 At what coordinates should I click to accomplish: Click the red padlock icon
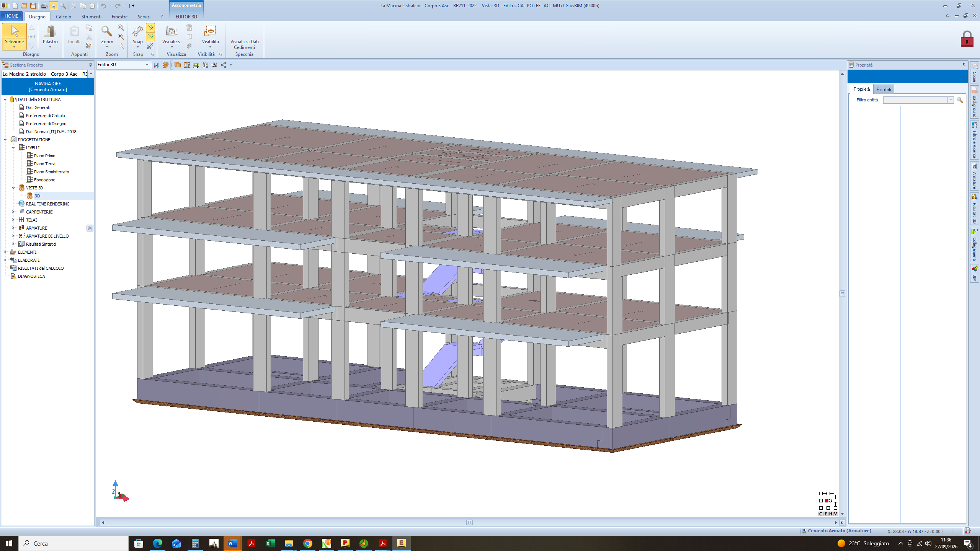click(x=967, y=39)
